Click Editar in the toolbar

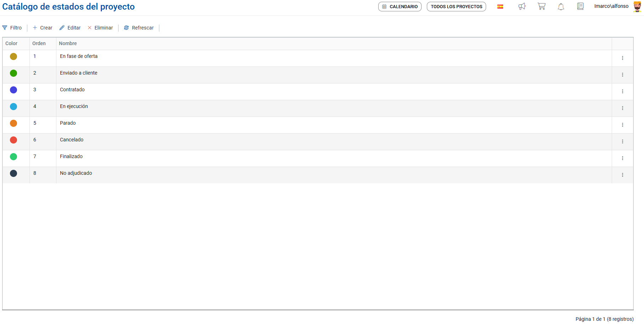pyautogui.click(x=70, y=28)
